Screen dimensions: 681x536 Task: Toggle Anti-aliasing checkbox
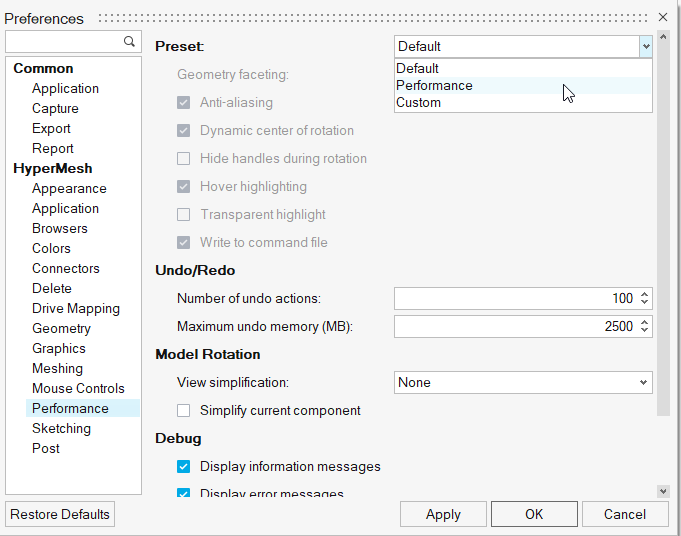click(x=183, y=103)
